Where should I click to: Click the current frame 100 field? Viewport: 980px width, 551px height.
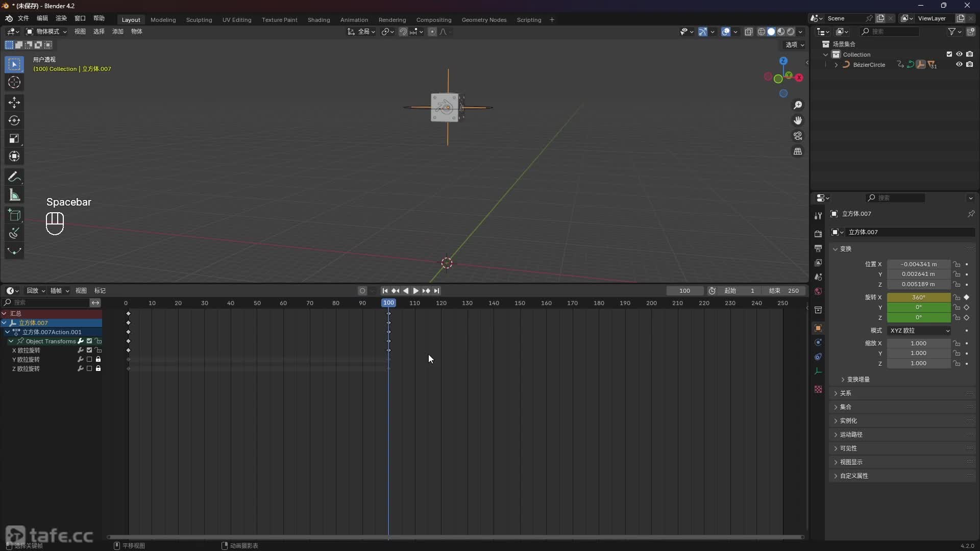(x=685, y=291)
